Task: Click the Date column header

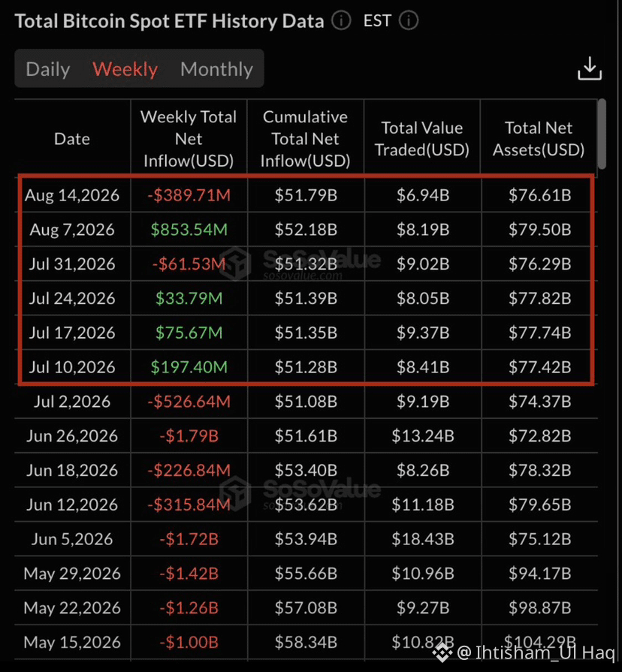Action: coord(72,139)
